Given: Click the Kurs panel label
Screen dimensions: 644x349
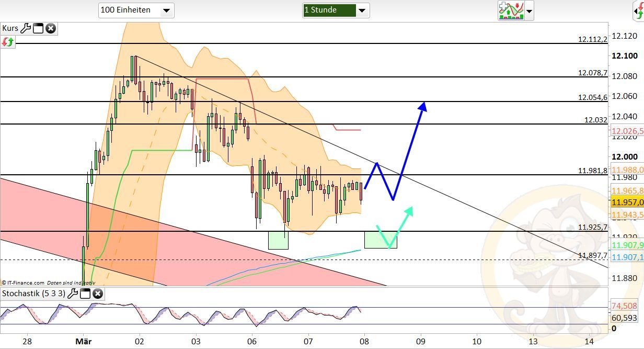Looking at the screenshot, I should [10, 28].
